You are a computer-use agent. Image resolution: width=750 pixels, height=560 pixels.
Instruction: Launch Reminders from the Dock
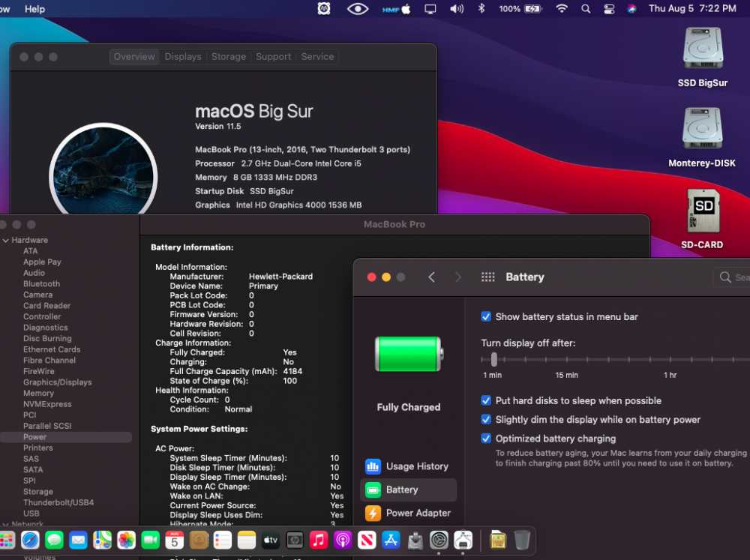pos(223,541)
